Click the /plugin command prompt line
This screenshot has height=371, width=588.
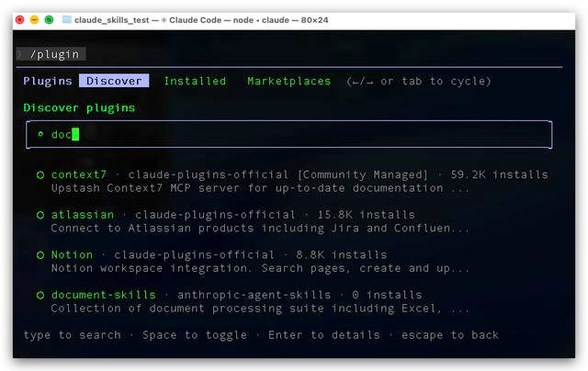(x=57, y=54)
